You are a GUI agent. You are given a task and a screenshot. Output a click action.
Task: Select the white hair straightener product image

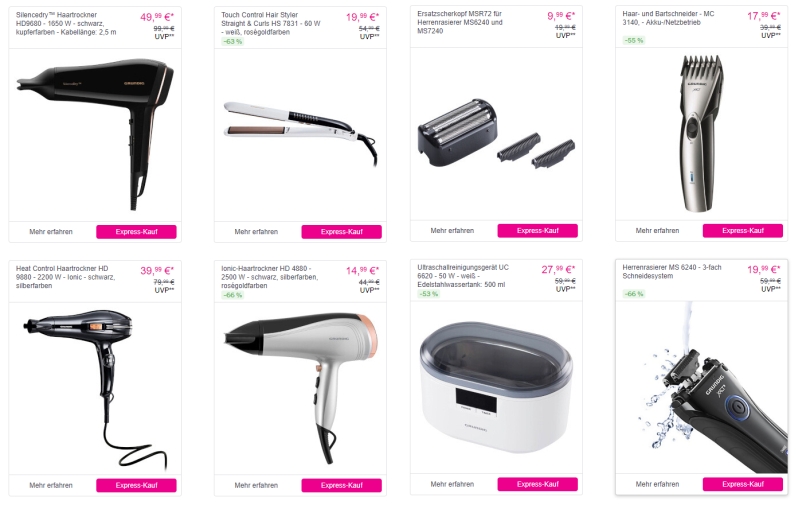[301, 132]
